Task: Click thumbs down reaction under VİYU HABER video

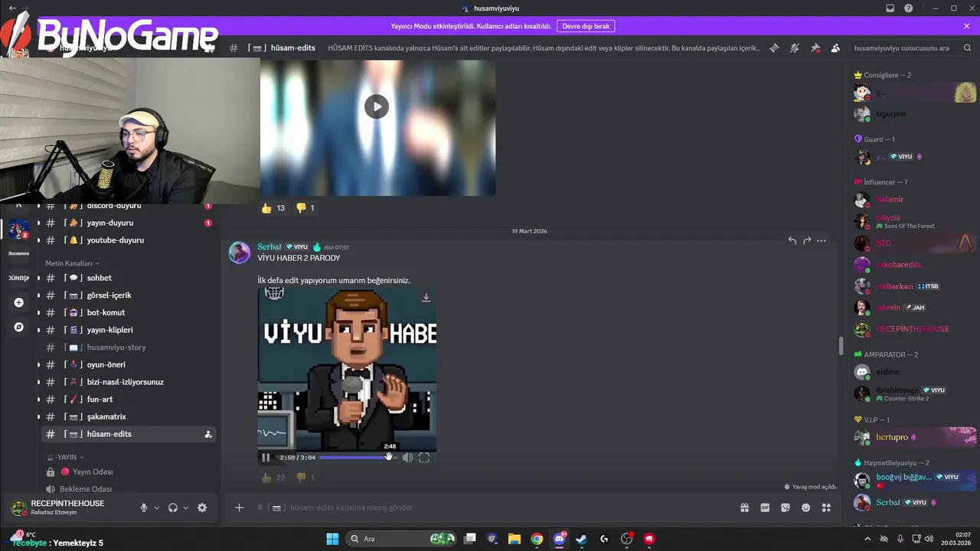Action: pos(305,478)
